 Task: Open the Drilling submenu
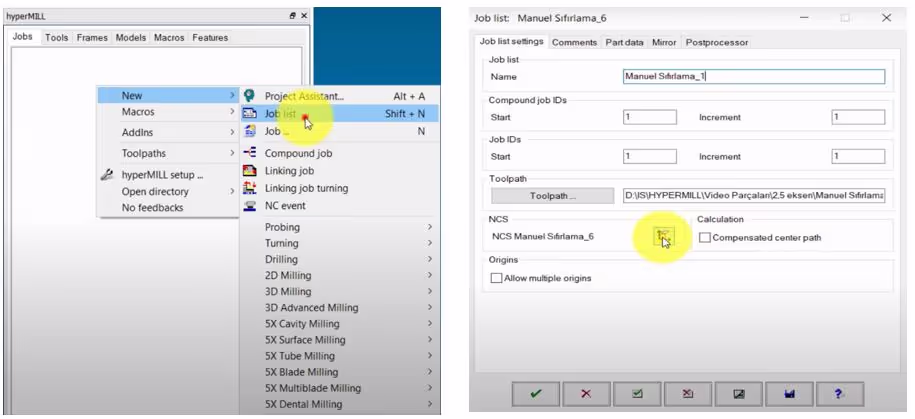340,259
